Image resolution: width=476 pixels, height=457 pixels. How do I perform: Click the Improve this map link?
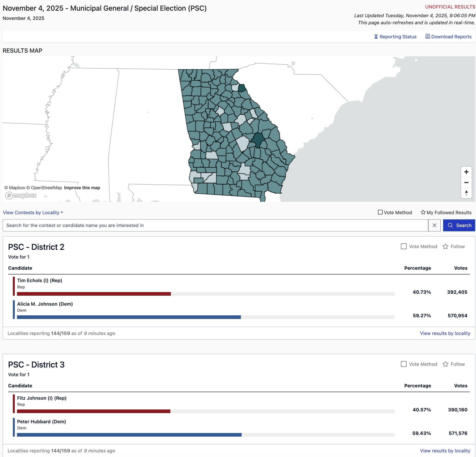tap(82, 188)
